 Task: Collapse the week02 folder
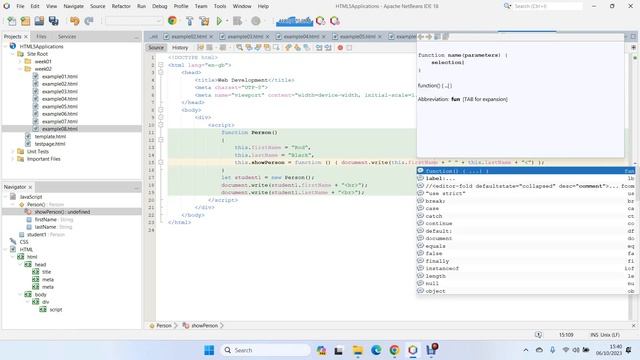[20, 69]
